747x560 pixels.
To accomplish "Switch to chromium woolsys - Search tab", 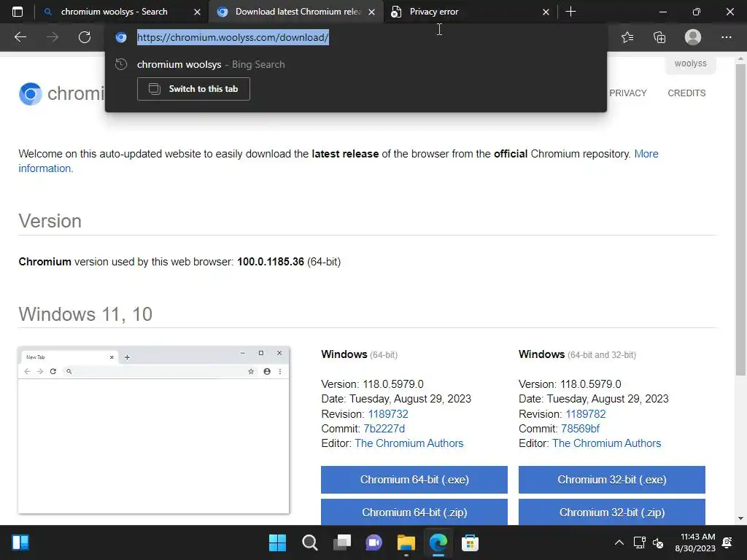I will coord(115,12).
